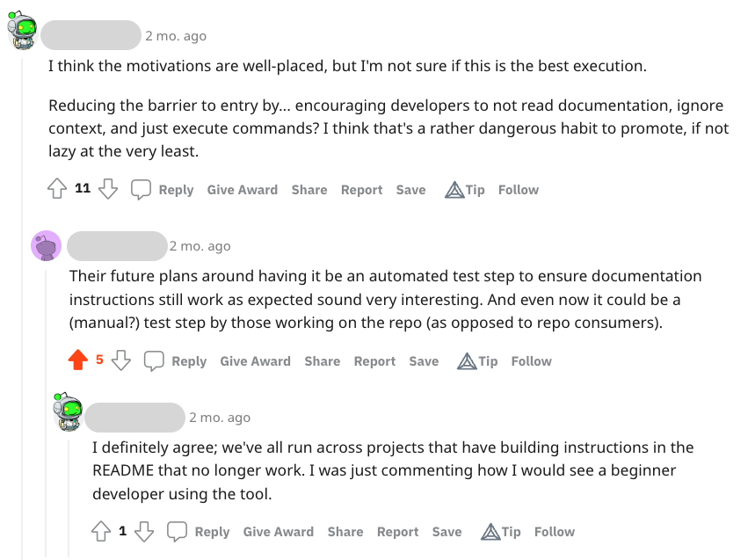Viewport: 748px width, 560px height.
Task: Click the speech bubble icon on the top comment
Action: 140,188
